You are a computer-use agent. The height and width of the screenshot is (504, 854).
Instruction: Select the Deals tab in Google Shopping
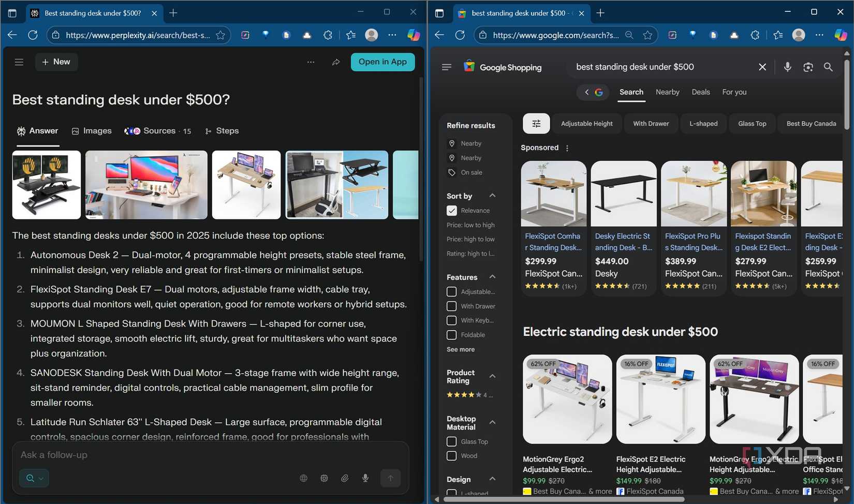click(701, 92)
